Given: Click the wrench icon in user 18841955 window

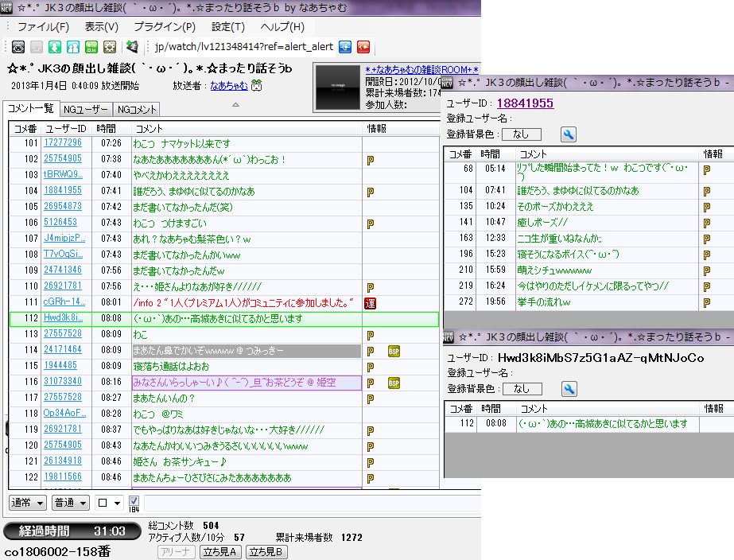Looking at the screenshot, I should 569,135.
